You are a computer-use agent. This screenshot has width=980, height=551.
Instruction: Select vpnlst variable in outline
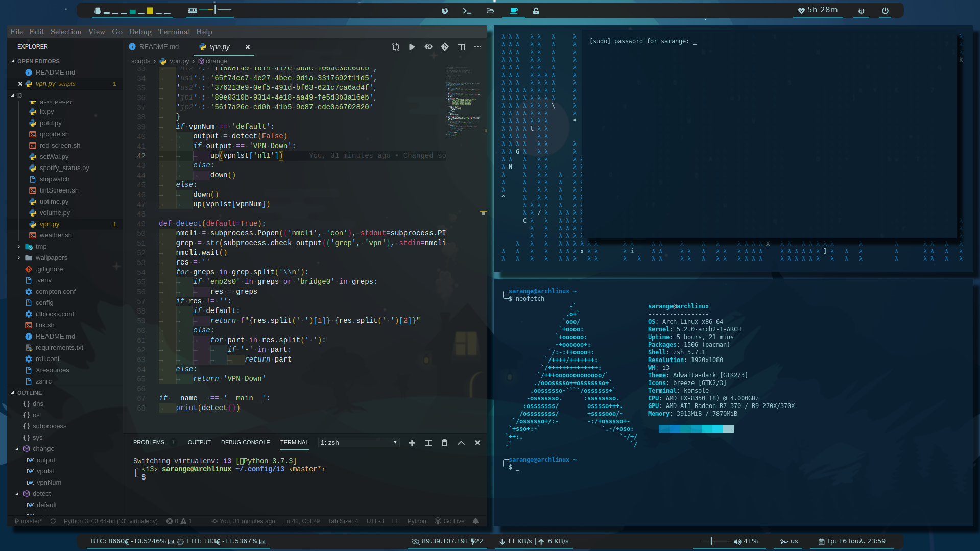[x=45, y=471]
